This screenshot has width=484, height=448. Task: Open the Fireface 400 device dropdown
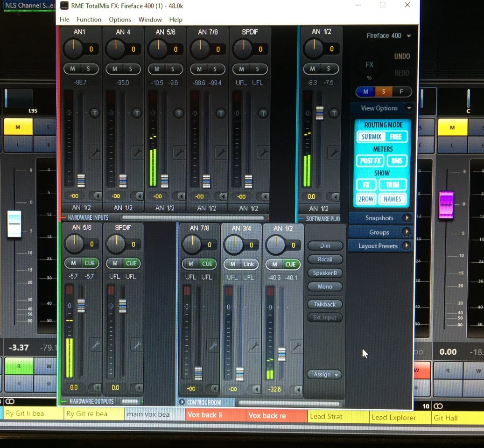[x=409, y=36]
